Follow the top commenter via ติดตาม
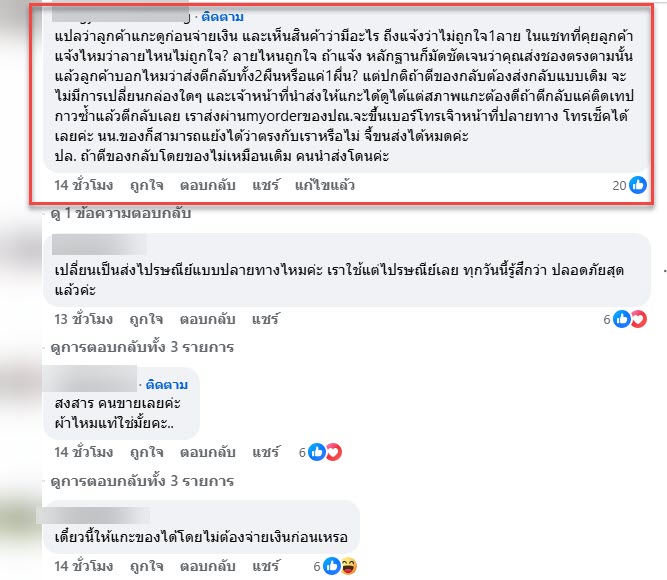The height and width of the screenshot is (580, 667). [x=222, y=17]
